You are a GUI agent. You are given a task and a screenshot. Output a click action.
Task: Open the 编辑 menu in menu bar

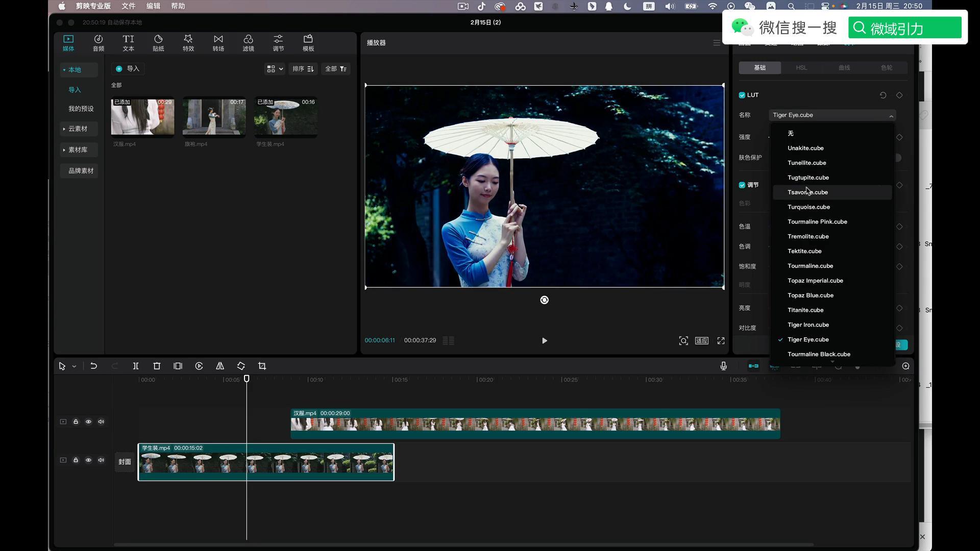point(153,6)
